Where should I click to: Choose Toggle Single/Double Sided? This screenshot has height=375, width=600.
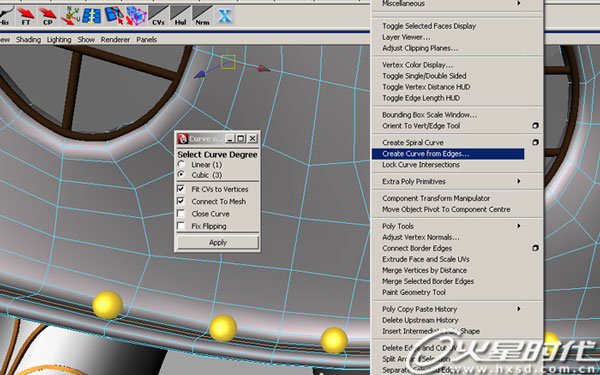point(424,76)
